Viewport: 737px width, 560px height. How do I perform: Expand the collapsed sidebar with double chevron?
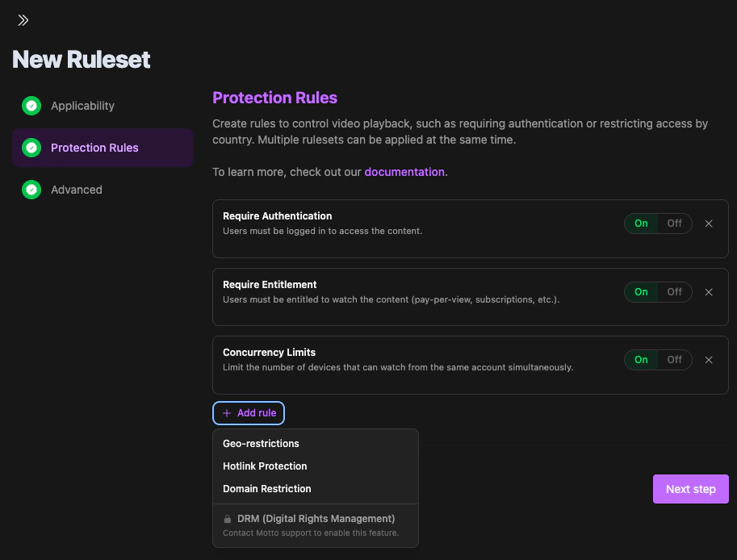(23, 20)
